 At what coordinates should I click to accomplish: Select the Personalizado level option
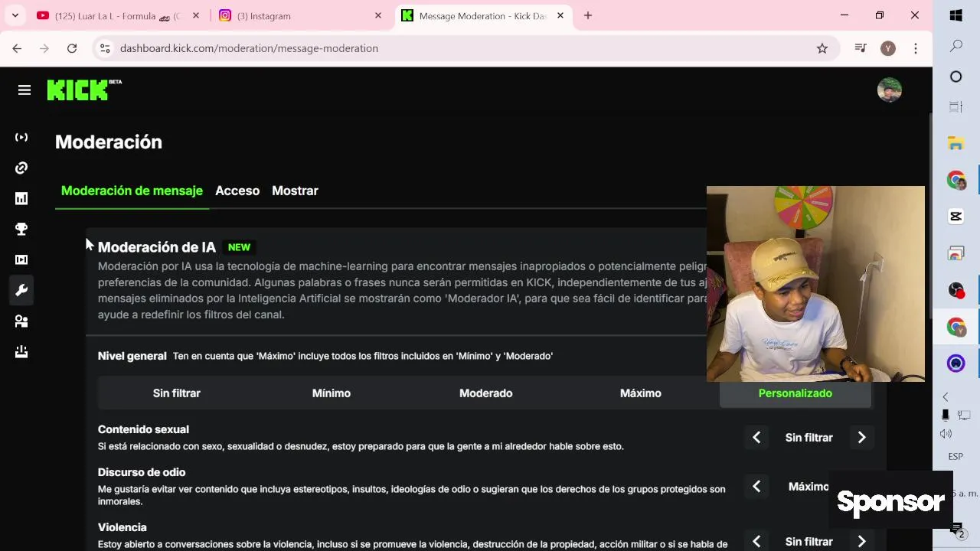(x=795, y=393)
